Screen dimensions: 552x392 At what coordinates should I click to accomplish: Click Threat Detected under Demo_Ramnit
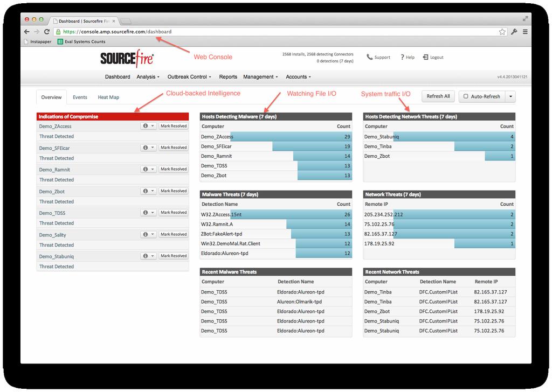pyautogui.click(x=57, y=180)
